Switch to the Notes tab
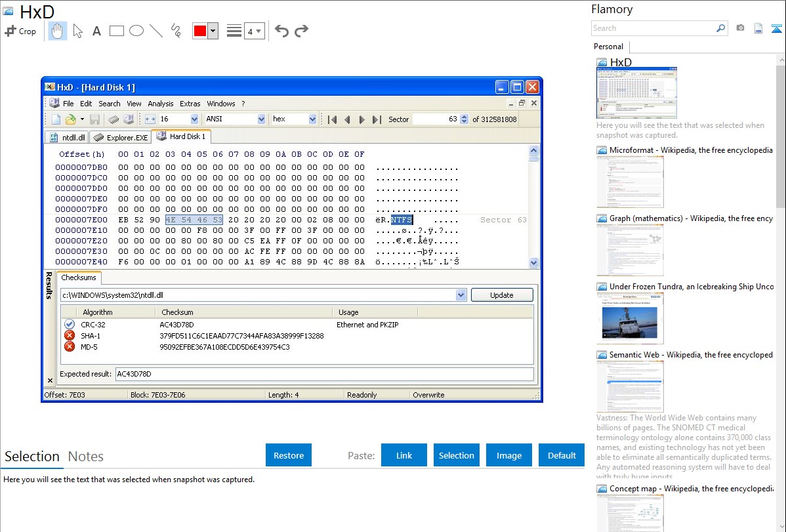Image resolution: width=786 pixels, height=532 pixels. [86, 457]
